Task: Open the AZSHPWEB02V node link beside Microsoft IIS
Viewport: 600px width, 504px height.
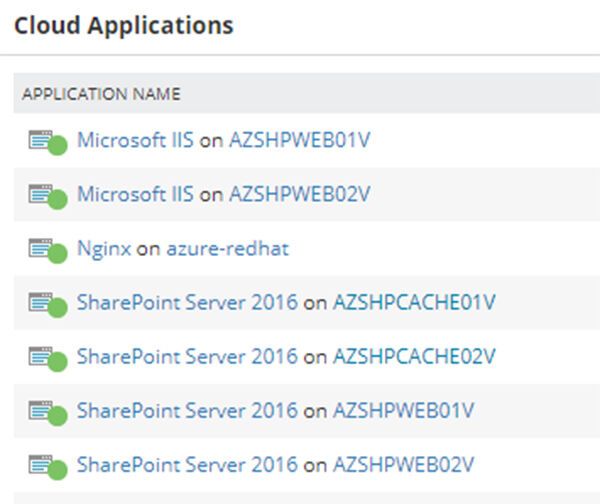Action: click(x=300, y=194)
